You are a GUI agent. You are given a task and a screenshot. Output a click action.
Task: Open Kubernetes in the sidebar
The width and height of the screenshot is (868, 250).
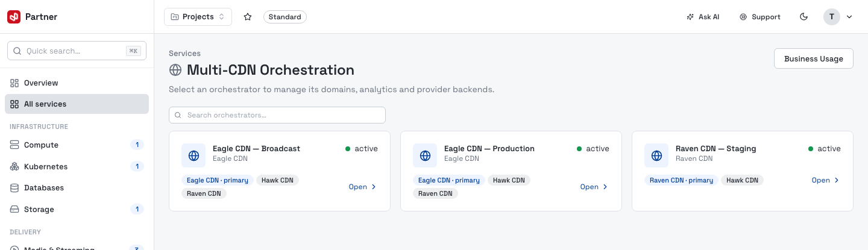point(77,166)
